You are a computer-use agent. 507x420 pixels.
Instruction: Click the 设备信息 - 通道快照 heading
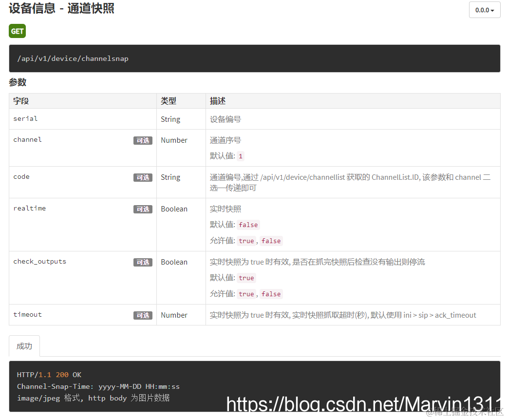[x=61, y=8]
